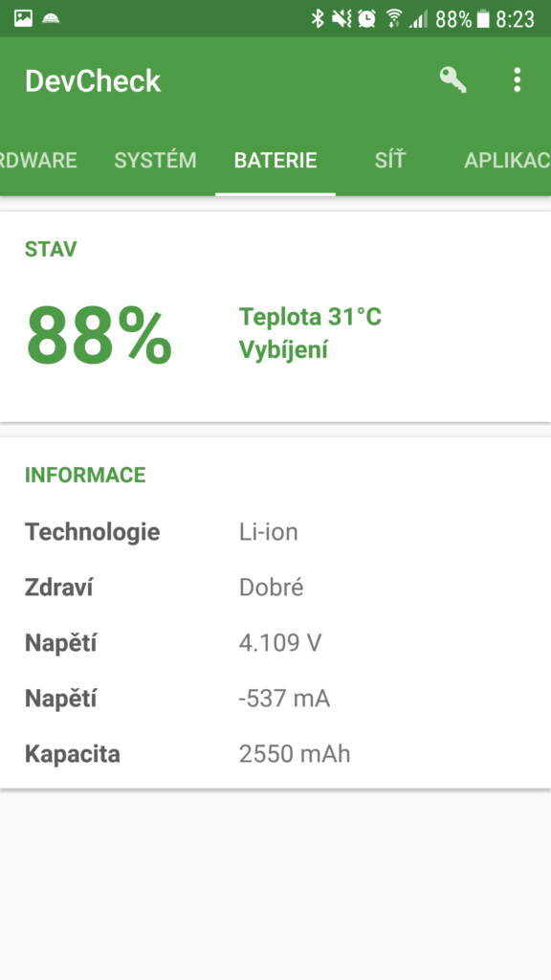Tap the Vybíjení status text

pos(283,350)
